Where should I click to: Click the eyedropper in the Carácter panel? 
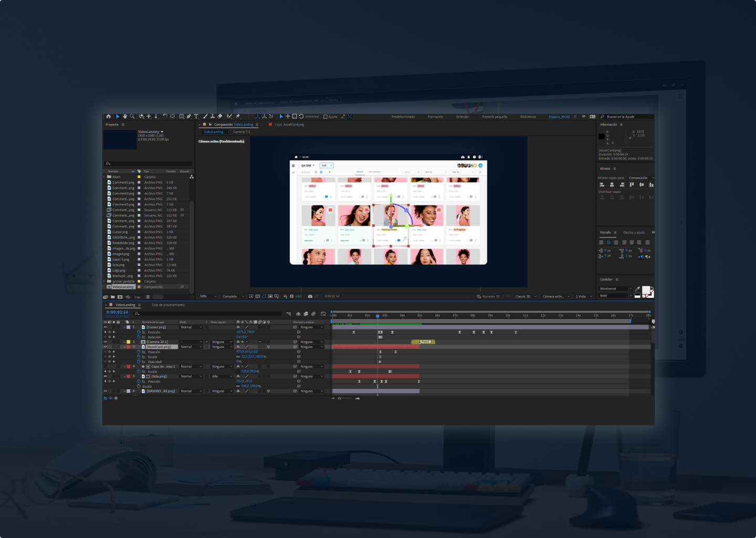click(x=637, y=289)
